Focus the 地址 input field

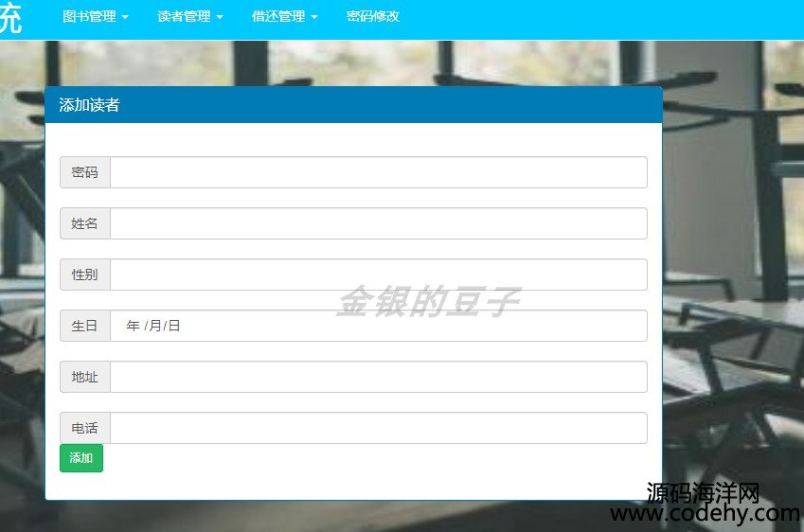[x=379, y=377]
